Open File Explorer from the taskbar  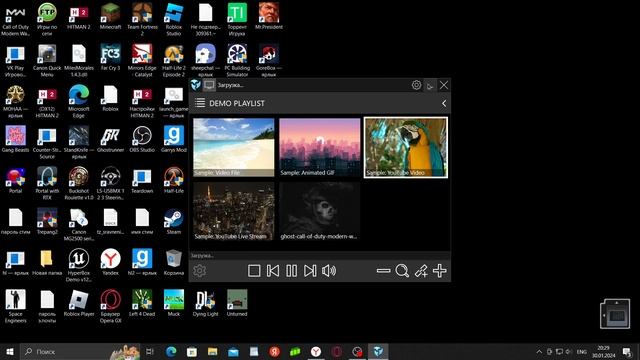[212, 351]
